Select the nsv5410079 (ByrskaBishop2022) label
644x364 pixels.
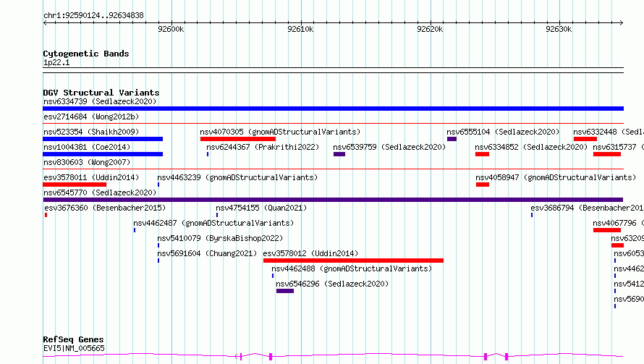220,238
